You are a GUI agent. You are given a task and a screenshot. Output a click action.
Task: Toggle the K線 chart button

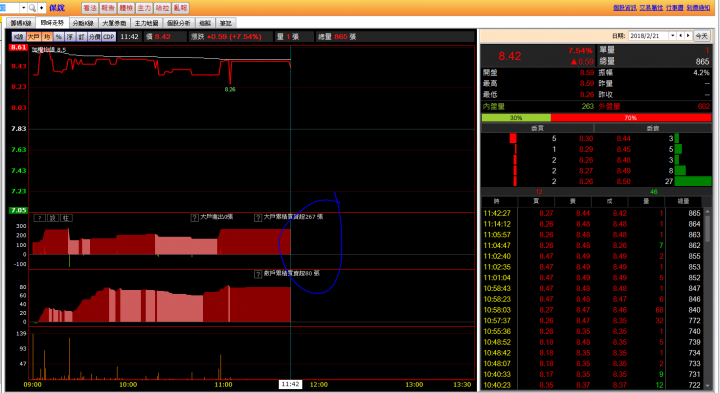click(18, 37)
